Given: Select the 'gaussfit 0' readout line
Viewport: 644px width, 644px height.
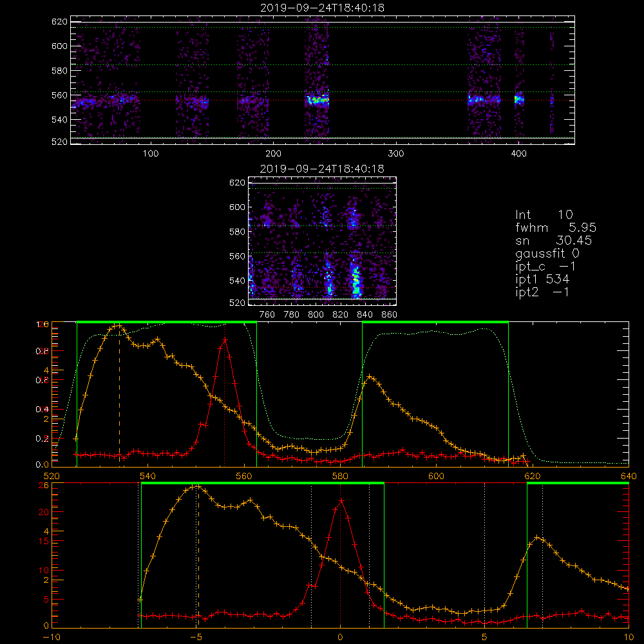Looking at the screenshot, I should tap(547, 253).
